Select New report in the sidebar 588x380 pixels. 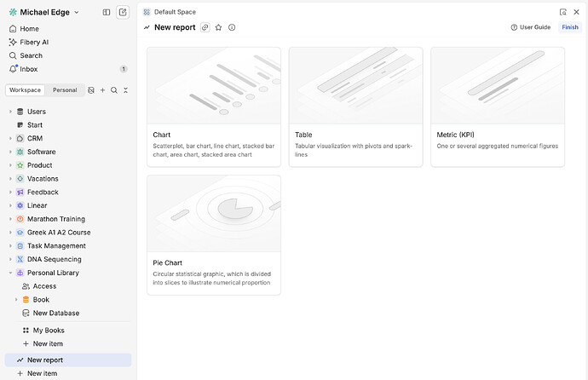click(68, 360)
